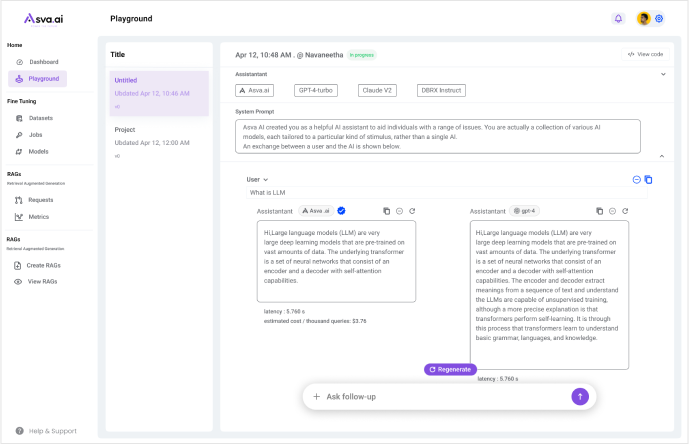The image size is (689, 444).
Task: Click the plus icon in follow-up bar
Action: tap(316, 397)
